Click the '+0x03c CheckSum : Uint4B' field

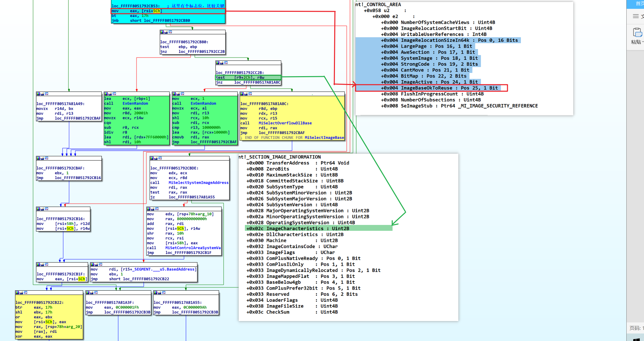pos(292,312)
